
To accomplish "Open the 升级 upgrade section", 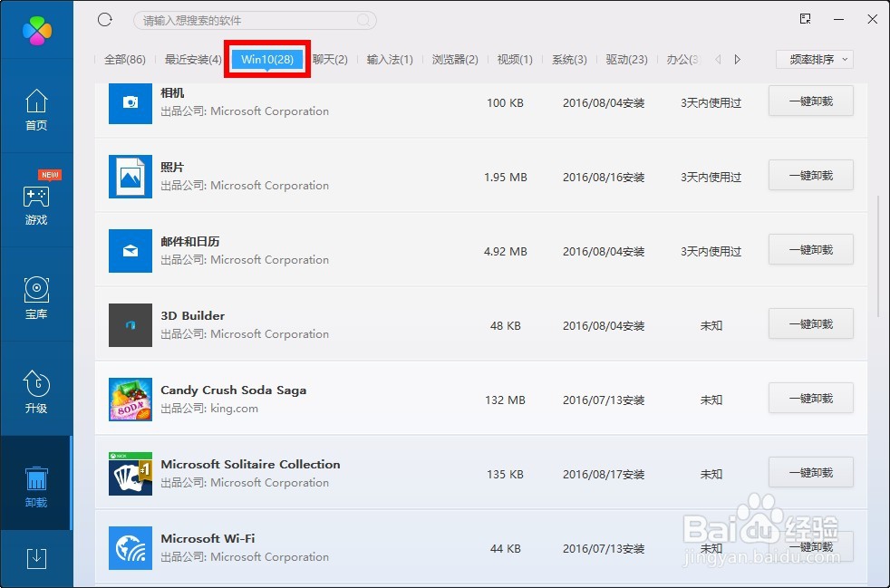I will [36, 393].
